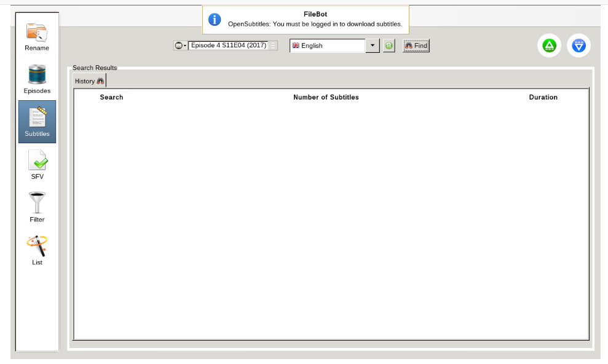Open the subtitle search provider dropdown
The image size is (608, 364).
click(x=180, y=45)
